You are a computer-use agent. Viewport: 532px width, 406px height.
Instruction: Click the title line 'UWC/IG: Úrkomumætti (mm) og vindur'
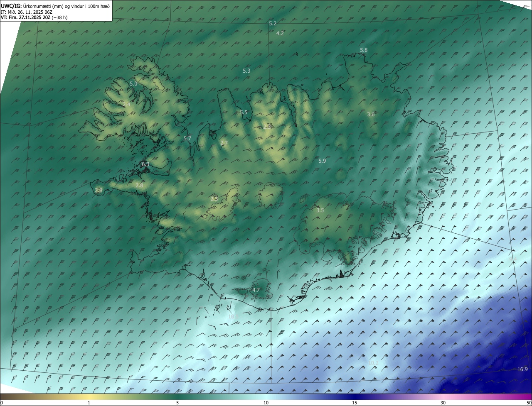click(55, 6)
